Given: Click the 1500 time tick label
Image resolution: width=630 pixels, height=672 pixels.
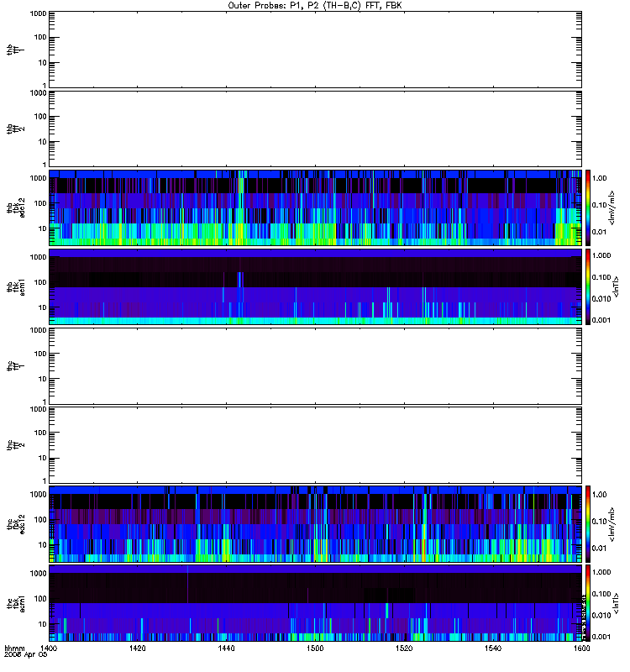Looking at the screenshot, I should tap(315, 648).
